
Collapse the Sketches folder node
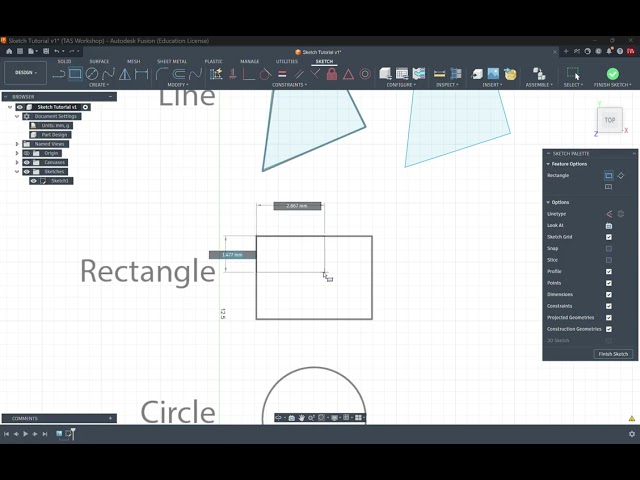[x=17, y=171]
